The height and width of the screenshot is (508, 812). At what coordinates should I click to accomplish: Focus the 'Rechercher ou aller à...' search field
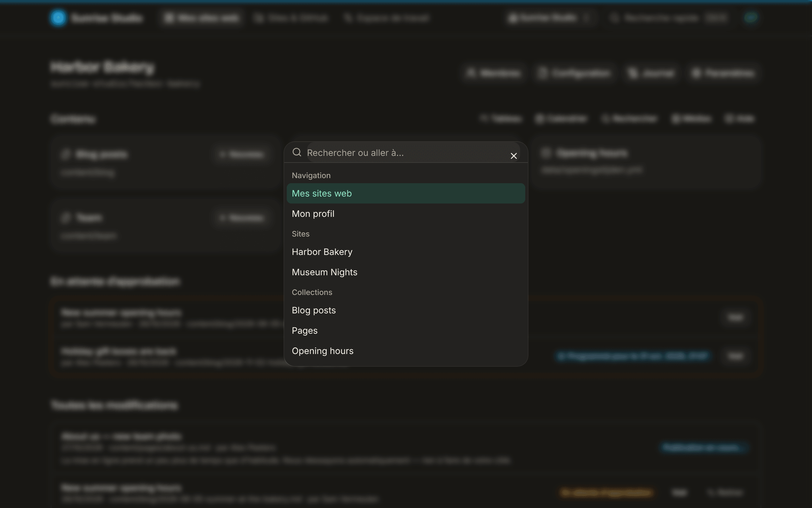[x=413, y=152]
